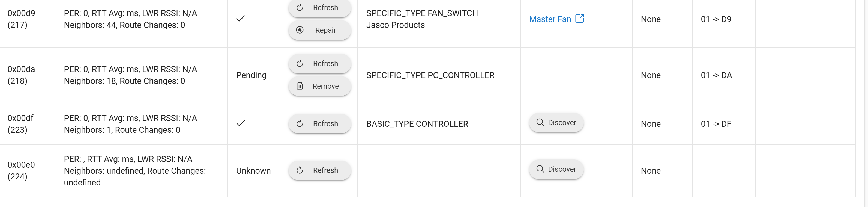Click magnifier icon for node 0x00e0 Discover

pyautogui.click(x=540, y=169)
